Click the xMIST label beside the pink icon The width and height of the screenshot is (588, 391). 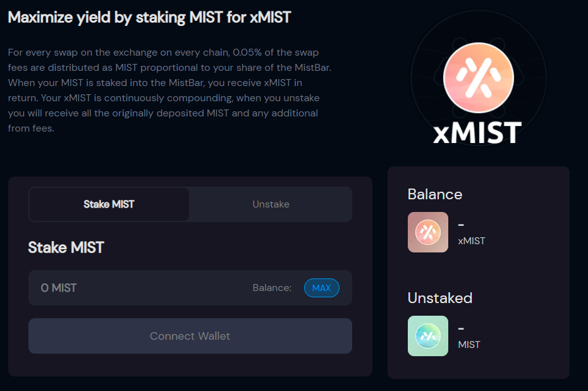472,241
